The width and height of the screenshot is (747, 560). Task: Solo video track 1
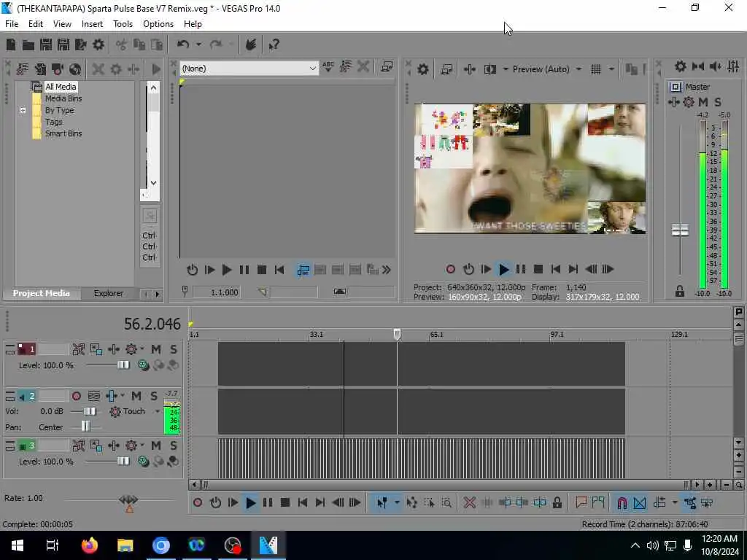click(x=174, y=349)
